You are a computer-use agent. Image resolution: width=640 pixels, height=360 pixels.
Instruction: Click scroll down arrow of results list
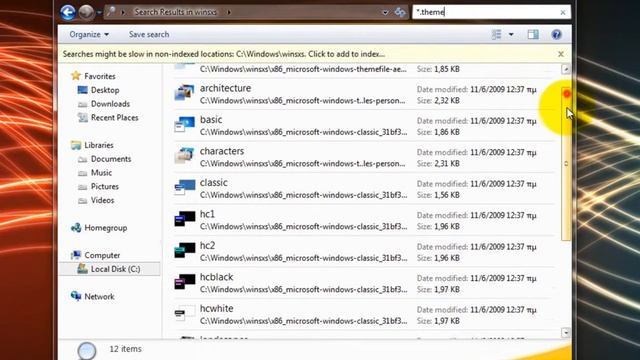click(x=566, y=333)
